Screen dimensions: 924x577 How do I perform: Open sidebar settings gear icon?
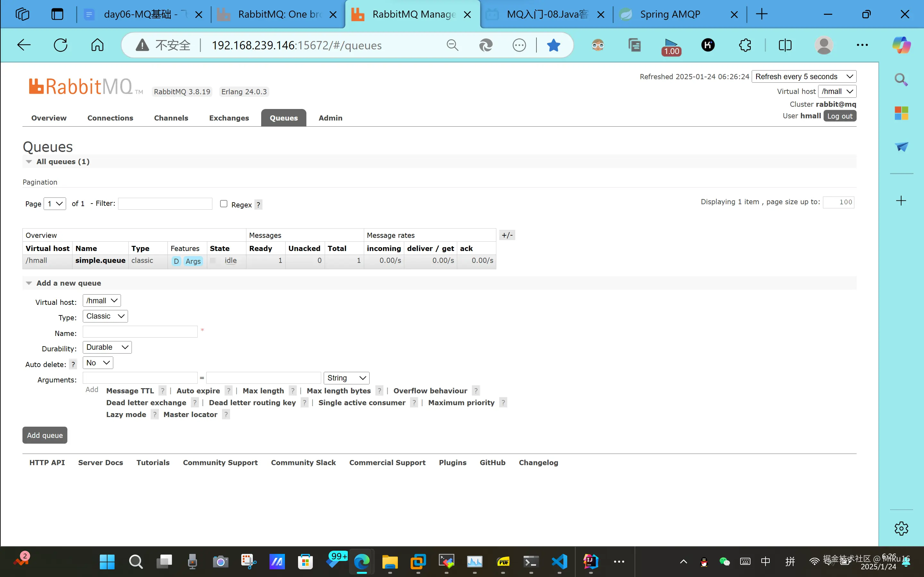[x=901, y=529]
